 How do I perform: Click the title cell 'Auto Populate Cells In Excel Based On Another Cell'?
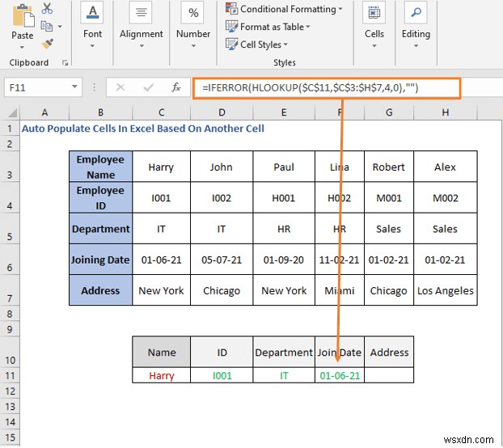click(x=143, y=129)
